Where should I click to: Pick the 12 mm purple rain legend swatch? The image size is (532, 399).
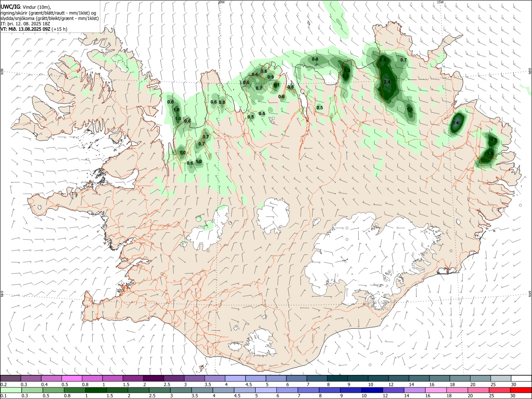pyautogui.click(x=393, y=390)
